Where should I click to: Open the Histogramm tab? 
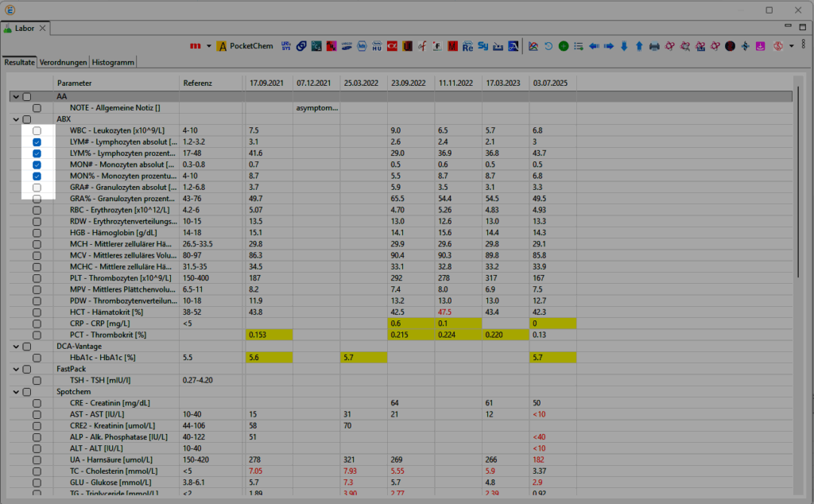[113, 61]
